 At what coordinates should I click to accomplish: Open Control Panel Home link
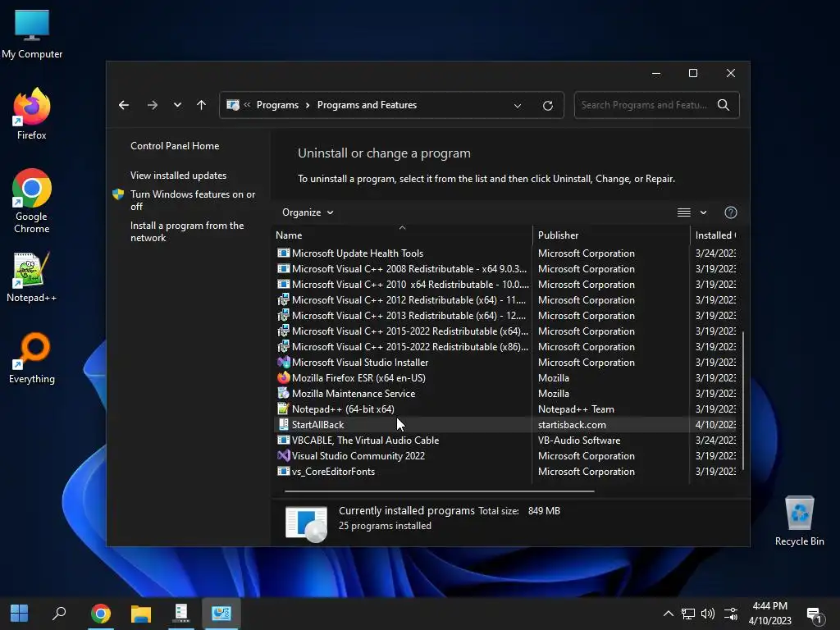(x=175, y=146)
